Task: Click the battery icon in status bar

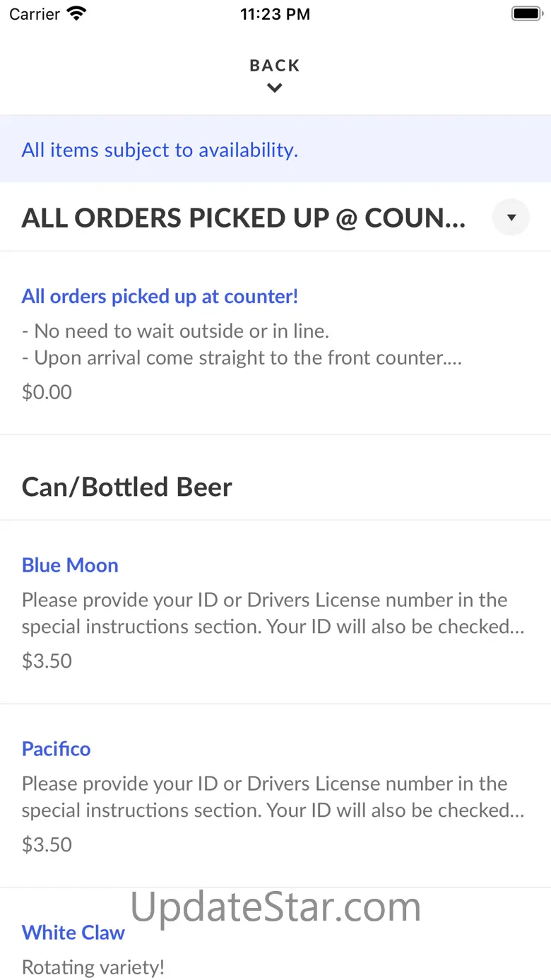Action: click(x=526, y=13)
